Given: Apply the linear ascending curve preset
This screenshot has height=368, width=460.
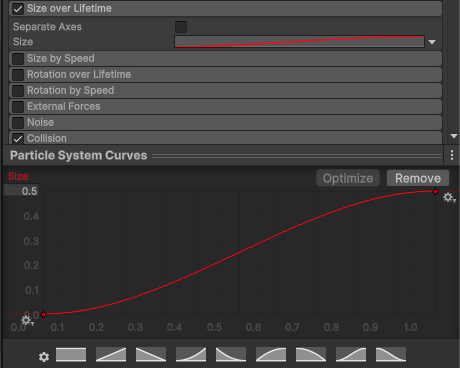Looking at the screenshot, I should [111, 355].
